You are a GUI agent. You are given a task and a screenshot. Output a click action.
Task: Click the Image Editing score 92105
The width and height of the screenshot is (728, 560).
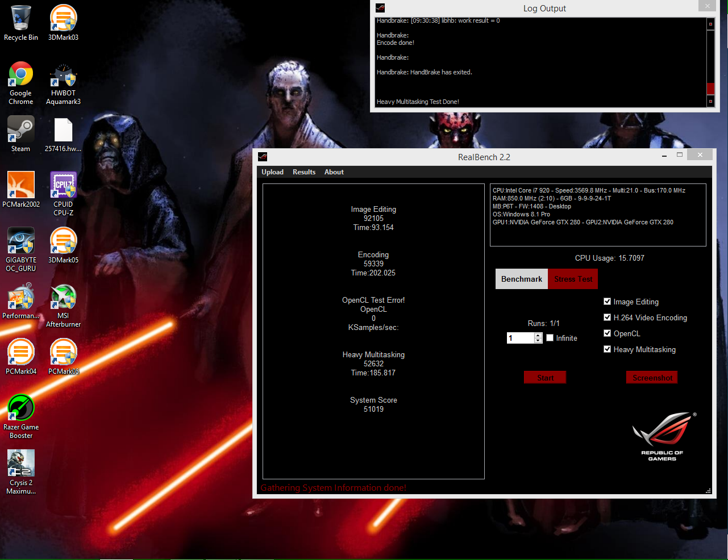pyautogui.click(x=373, y=218)
